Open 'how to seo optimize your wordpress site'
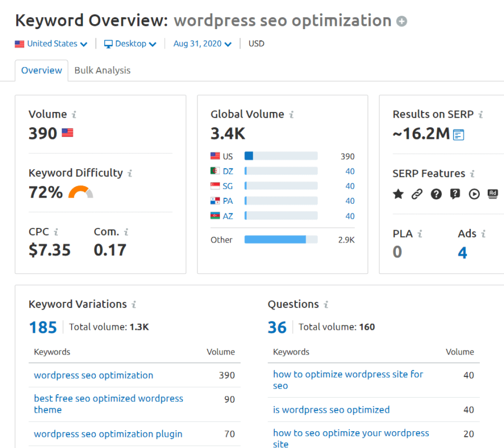This screenshot has width=504, height=448. coord(351,438)
